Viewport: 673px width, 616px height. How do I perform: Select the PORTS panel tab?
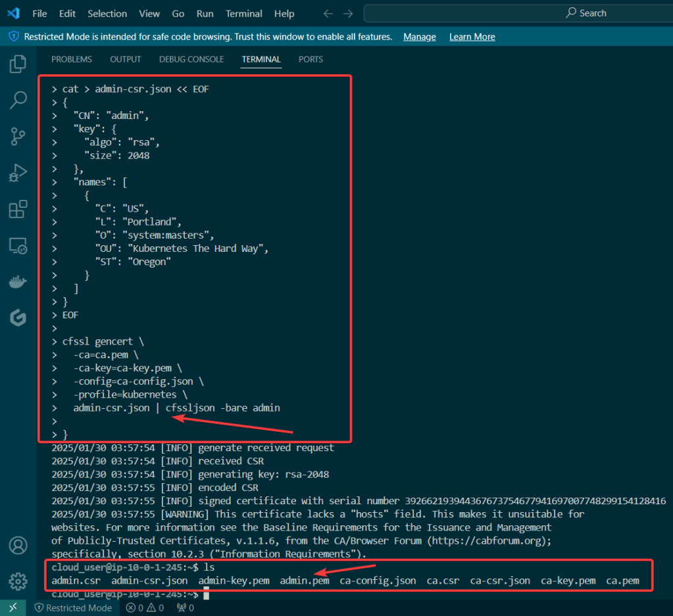(311, 59)
